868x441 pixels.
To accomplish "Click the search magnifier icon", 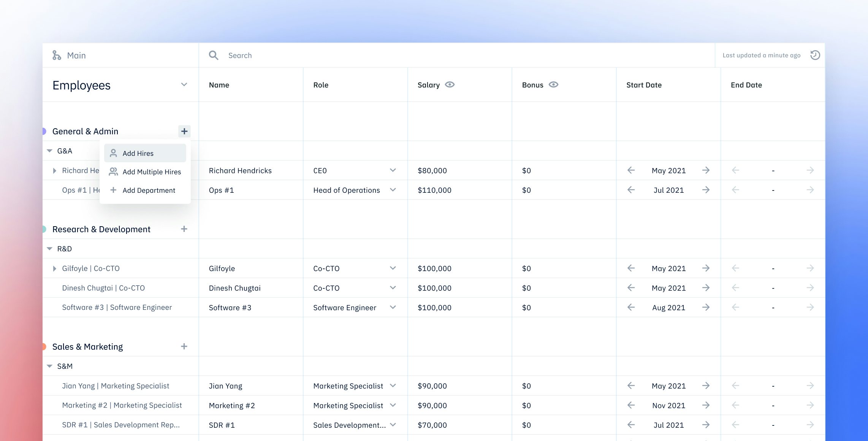I will (214, 55).
